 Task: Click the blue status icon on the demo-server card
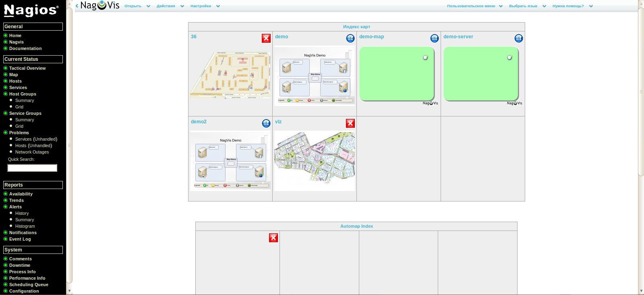pos(519,38)
